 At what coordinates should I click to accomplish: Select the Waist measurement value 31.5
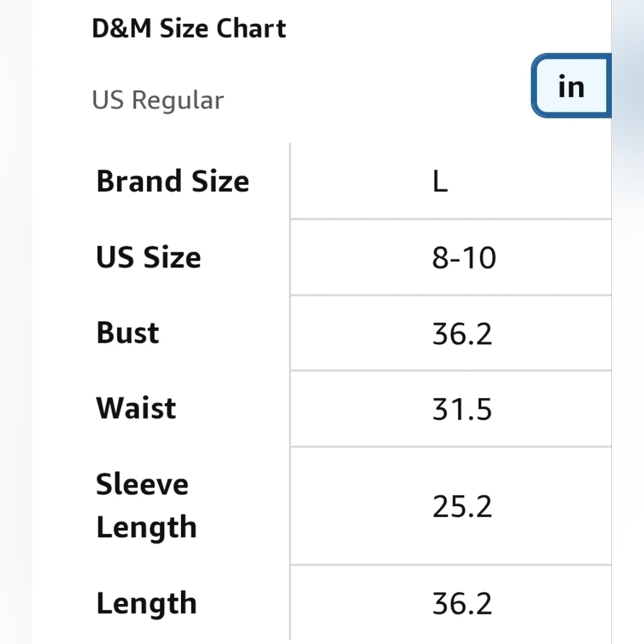coord(462,410)
